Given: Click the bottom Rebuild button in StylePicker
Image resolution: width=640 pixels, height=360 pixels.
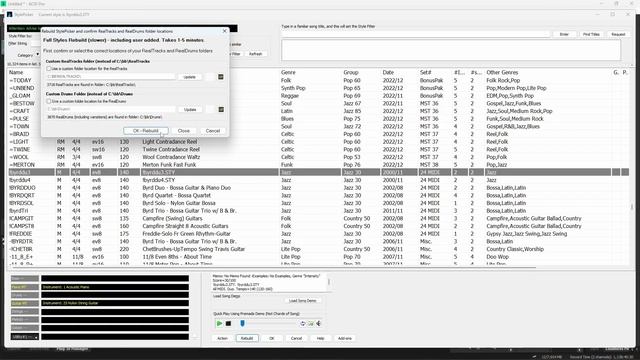Looking at the screenshot, I should click(x=247, y=338).
